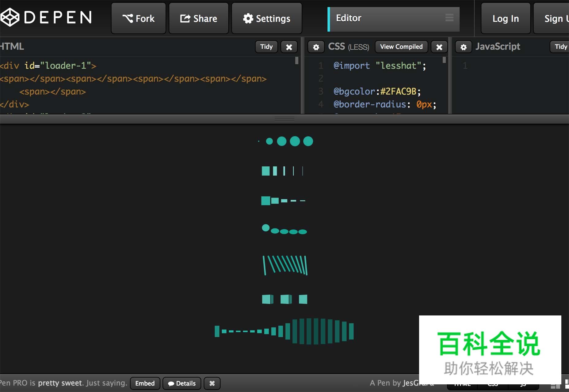Tidy the JavaScript code

(x=560, y=47)
